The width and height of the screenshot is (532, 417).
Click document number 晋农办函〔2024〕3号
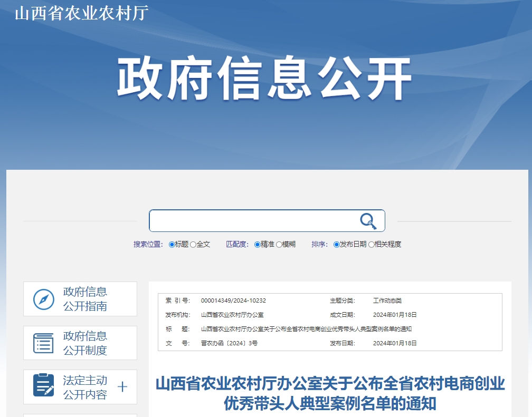point(229,343)
